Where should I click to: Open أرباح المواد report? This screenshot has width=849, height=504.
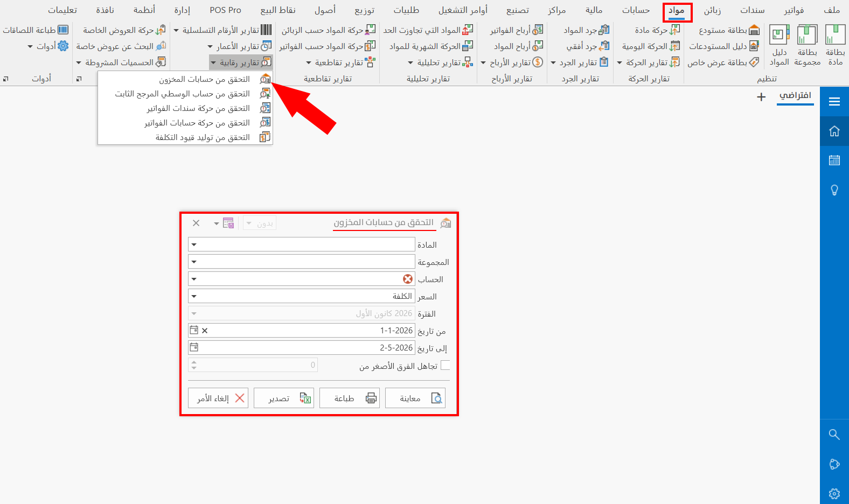point(518,46)
